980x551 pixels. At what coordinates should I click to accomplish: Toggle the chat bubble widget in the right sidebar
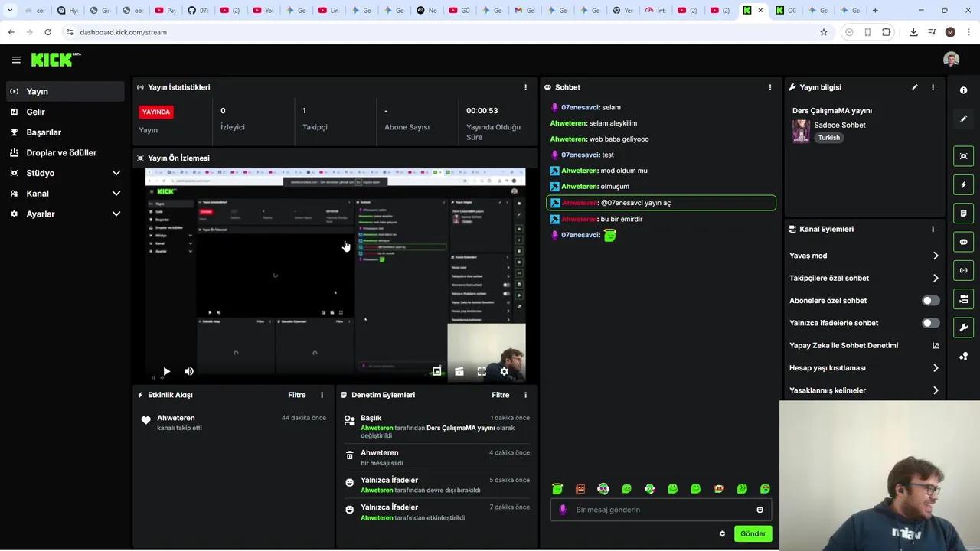(x=963, y=242)
